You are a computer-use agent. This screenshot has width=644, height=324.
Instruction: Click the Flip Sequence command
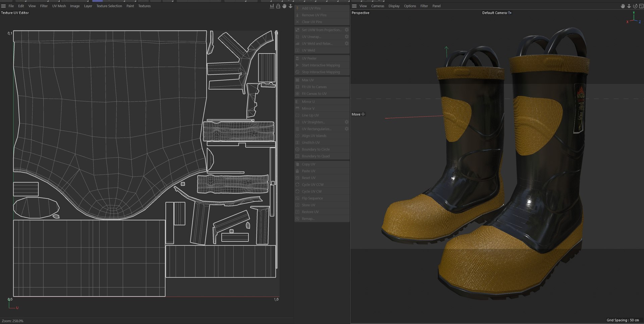click(322, 198)
